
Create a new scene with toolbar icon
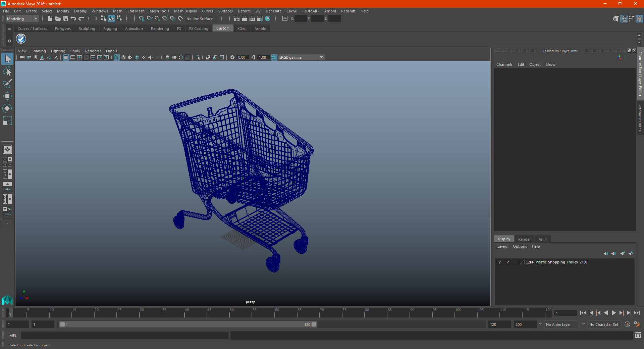tap(50, 19)
